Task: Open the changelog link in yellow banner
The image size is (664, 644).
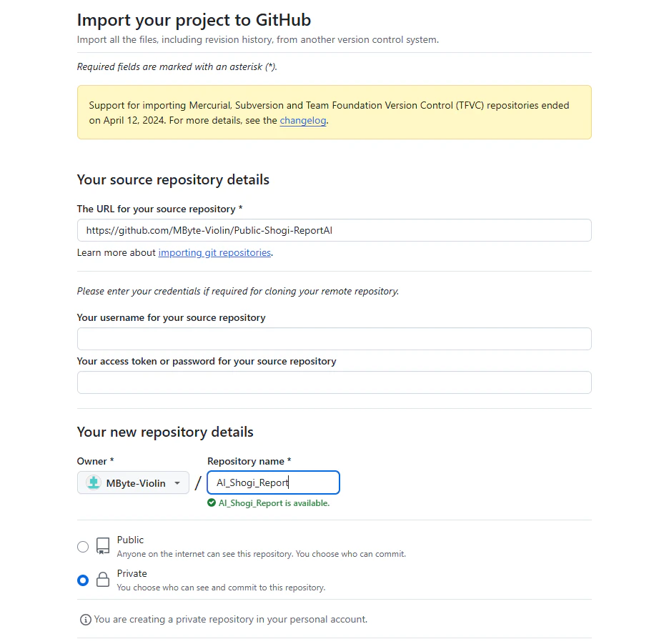Action: [x=303, y=121]
